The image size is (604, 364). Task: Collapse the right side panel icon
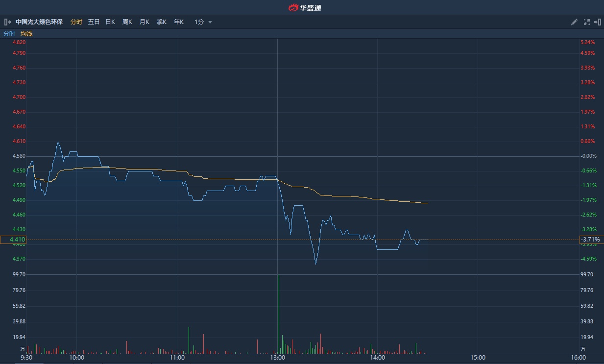(597, 22)
